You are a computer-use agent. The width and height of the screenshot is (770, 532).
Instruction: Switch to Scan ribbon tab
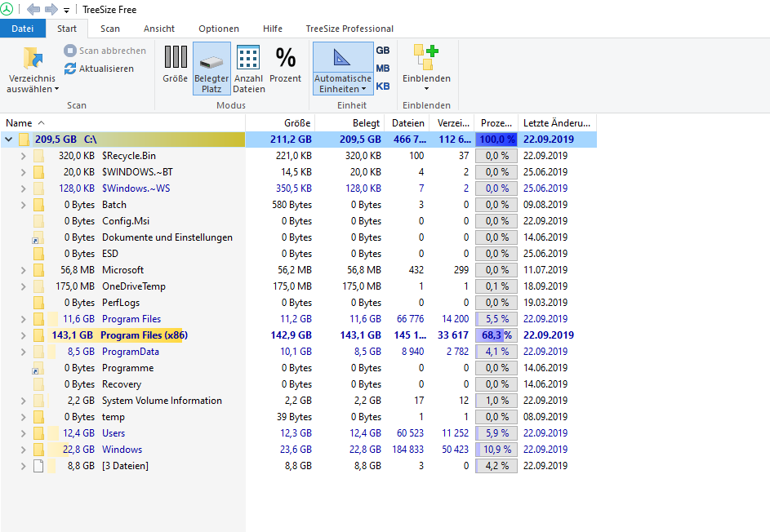(x=110, y=29)
